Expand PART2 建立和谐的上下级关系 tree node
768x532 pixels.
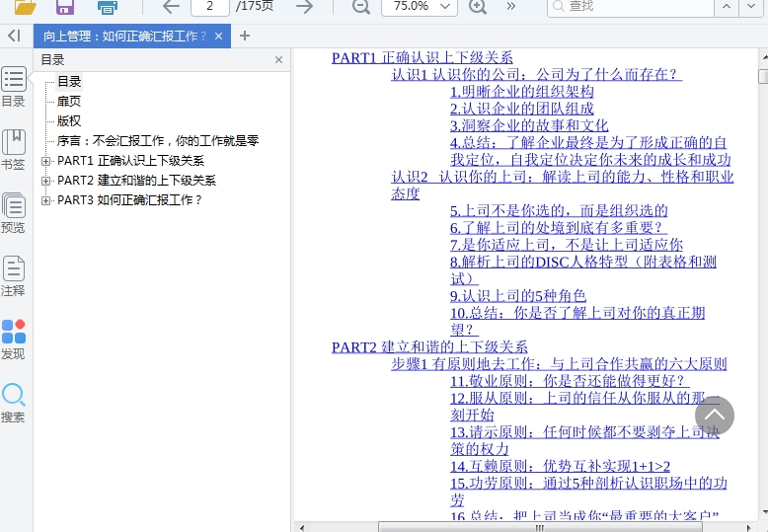pos(45,181)
